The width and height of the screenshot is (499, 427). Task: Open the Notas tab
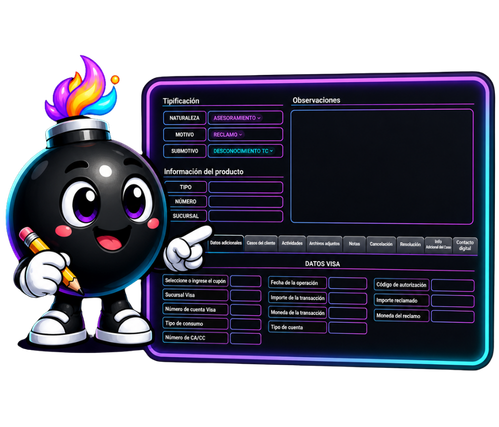click(x=354, y=244)
